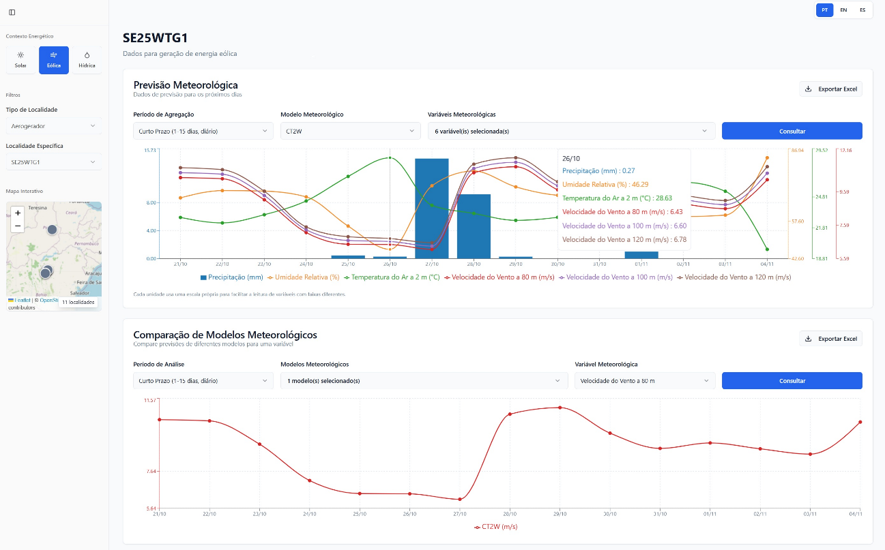Click the green temperature peak point at 26/10
The width and height of the screenshot is (885, 550).
point(390,158)
